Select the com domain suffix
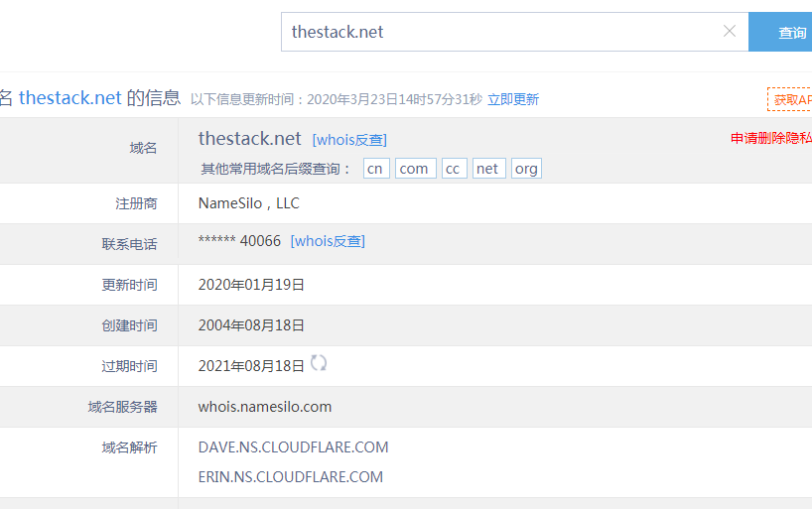Image resolution: width=812 pixels, height=509 pixels. 416,169
